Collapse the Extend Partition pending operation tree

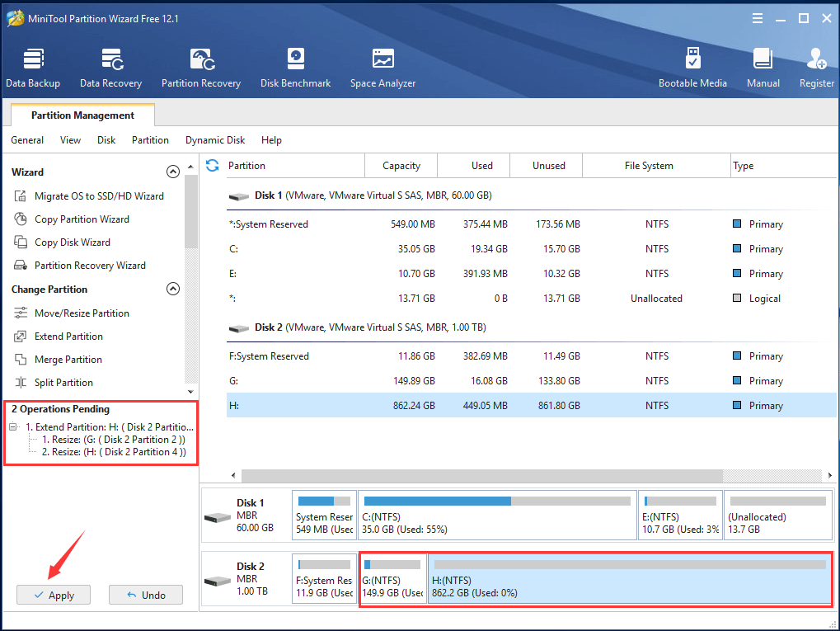[x=13, y=427]
